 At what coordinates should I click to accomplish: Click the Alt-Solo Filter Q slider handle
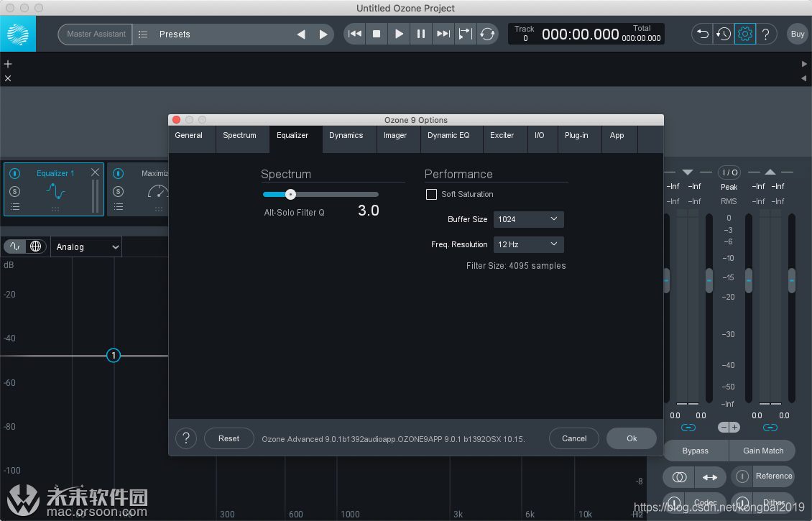[290, 194]
